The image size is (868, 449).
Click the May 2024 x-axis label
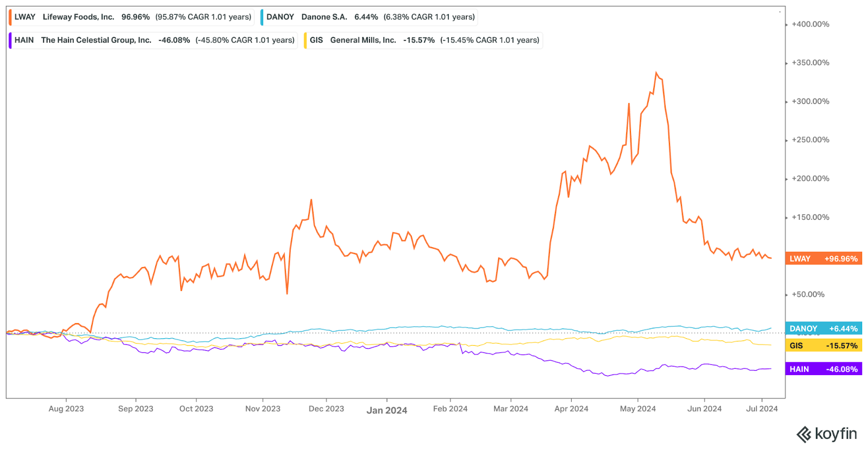click(638, 409)
